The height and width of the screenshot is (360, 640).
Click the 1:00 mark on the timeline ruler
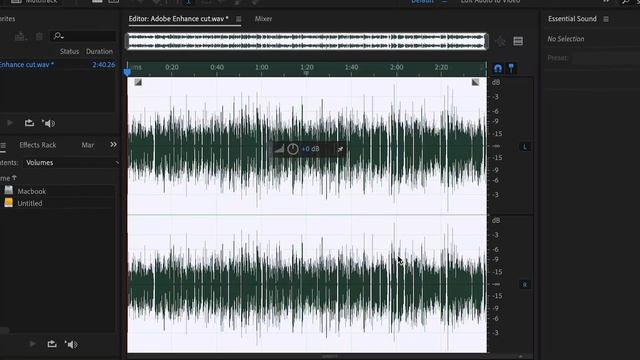pos(262,67)
